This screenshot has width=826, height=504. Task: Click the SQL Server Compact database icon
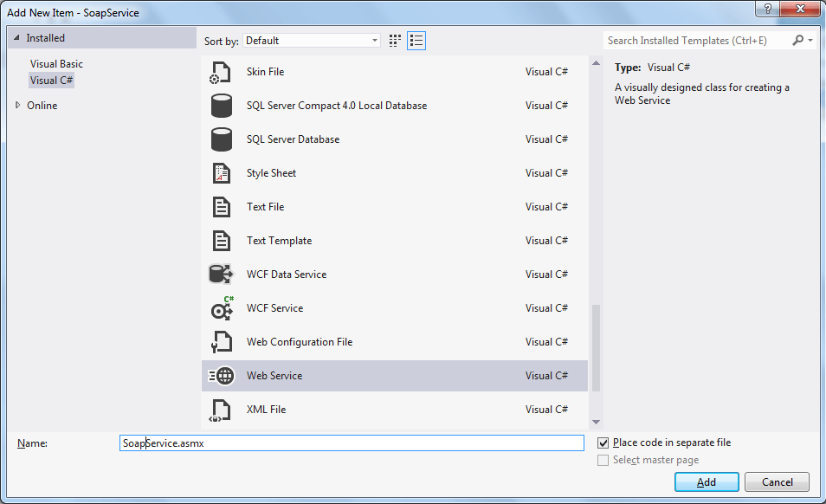click(222, 106)
